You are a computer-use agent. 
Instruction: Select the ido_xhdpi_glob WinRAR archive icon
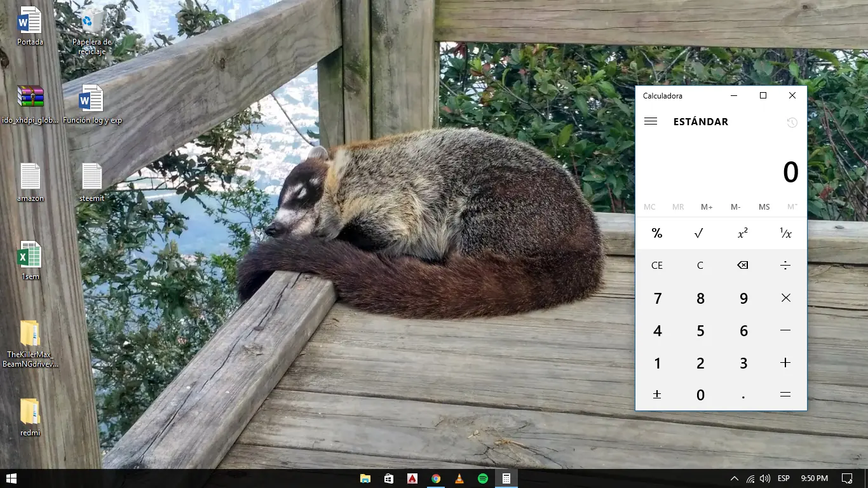pyautogui.click(x=30, y=105)
